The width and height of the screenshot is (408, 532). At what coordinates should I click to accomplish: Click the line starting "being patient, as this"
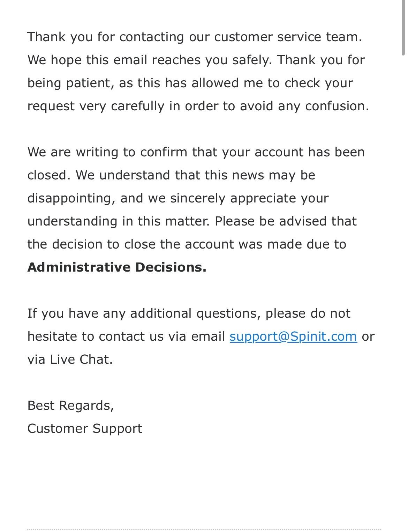190,83
